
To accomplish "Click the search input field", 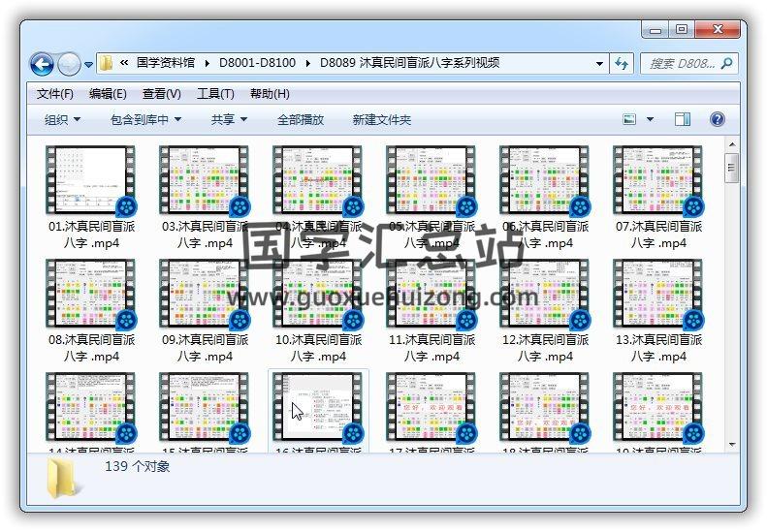I will pyautogui.click(x=681, y=63).
